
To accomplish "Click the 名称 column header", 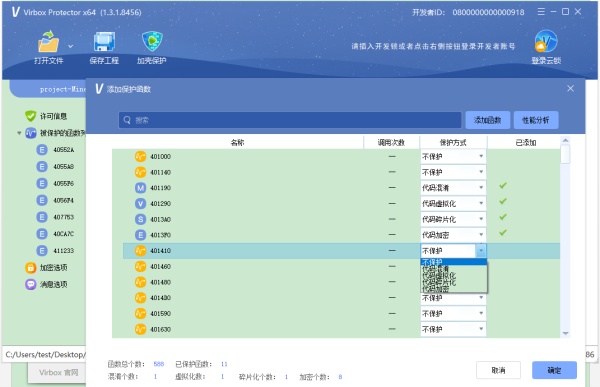I will [237, 142].
